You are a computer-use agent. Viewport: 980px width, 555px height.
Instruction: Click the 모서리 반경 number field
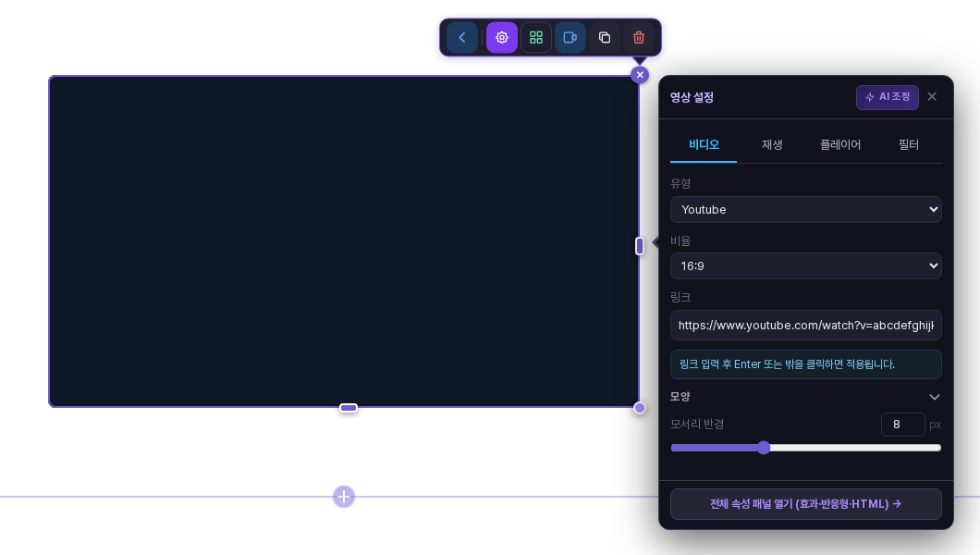pyautogui.click(x=902, y=425)
